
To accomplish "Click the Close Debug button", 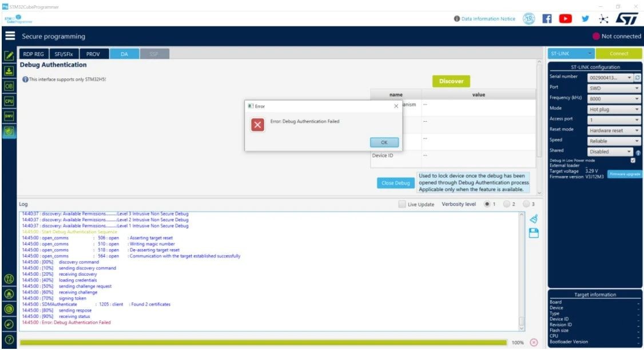I will (x=396, y=183).
